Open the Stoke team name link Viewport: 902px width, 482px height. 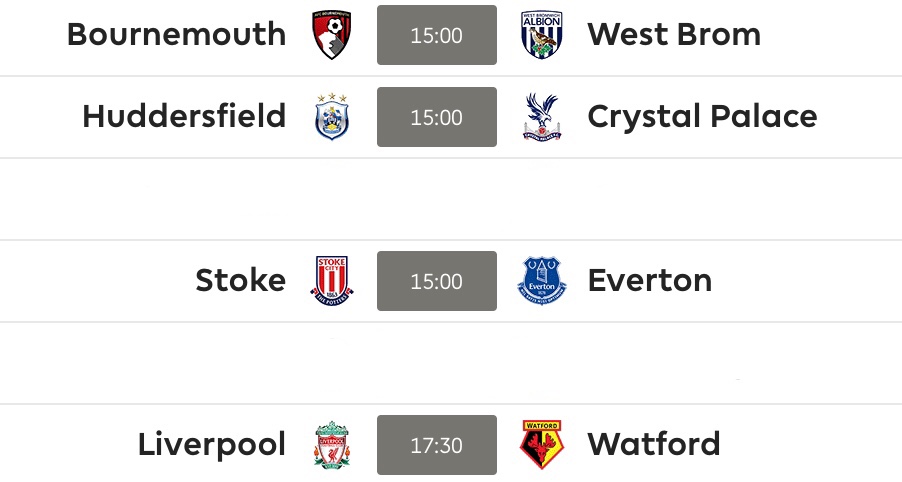click(x=240, y=281)
